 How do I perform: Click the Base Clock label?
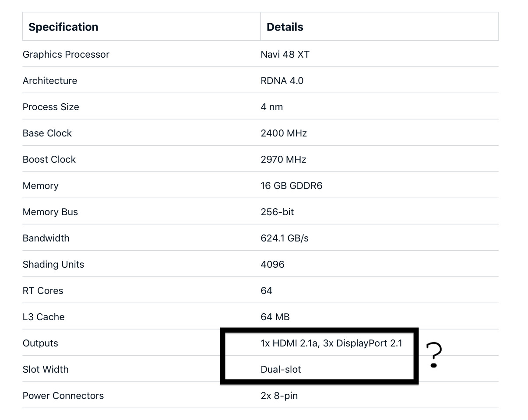(x=47, y=133)
